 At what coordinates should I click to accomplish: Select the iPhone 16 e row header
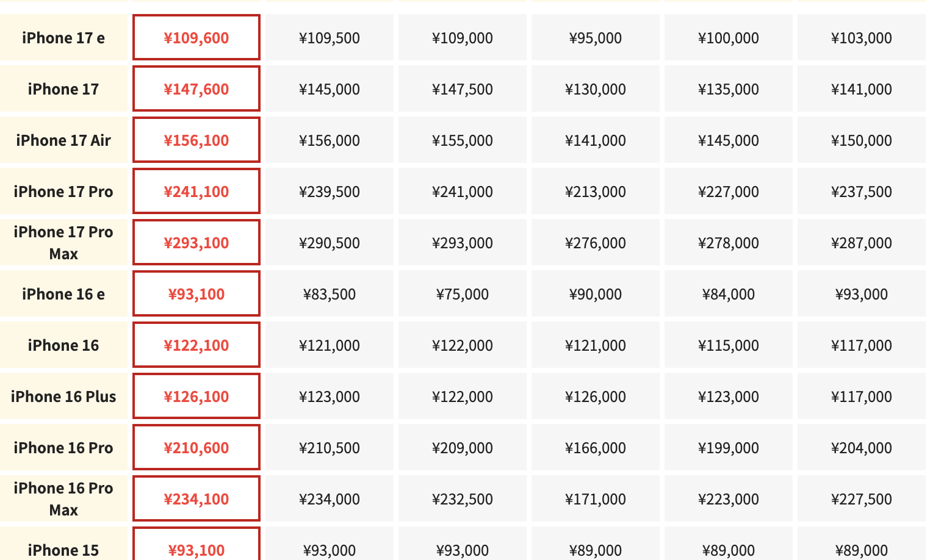pyautogui.click(x=63, y=294)
